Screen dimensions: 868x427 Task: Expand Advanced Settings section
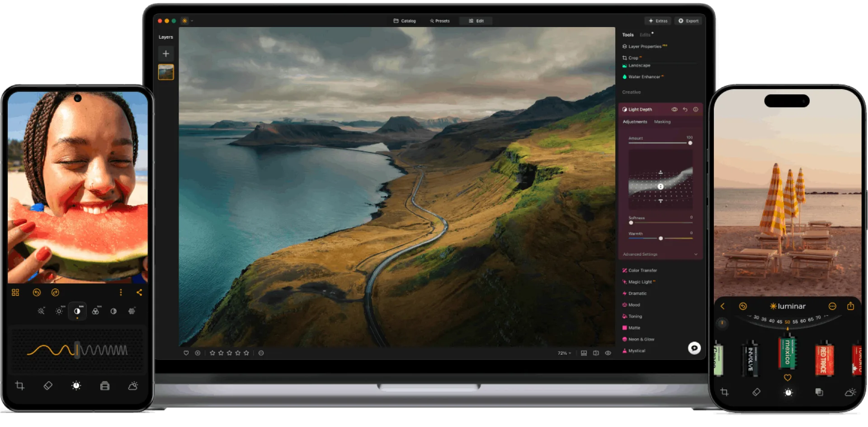pyautogui.click(x=660, y=254)
